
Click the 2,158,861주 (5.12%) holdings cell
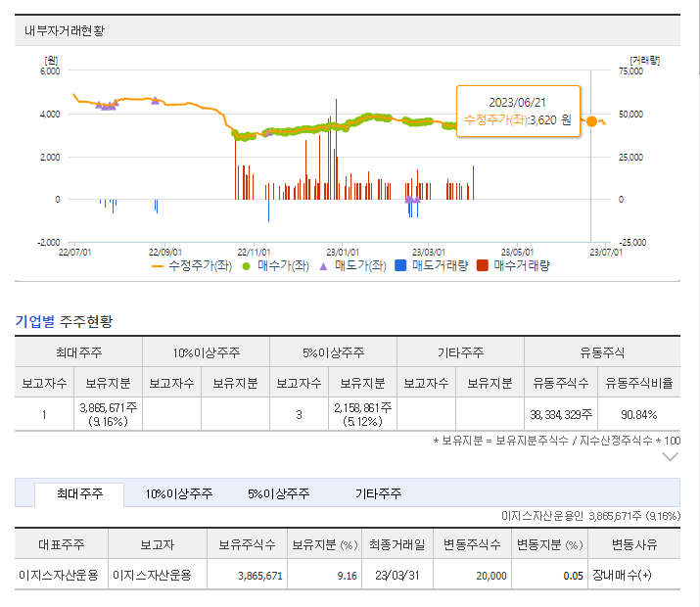(362, 414)
